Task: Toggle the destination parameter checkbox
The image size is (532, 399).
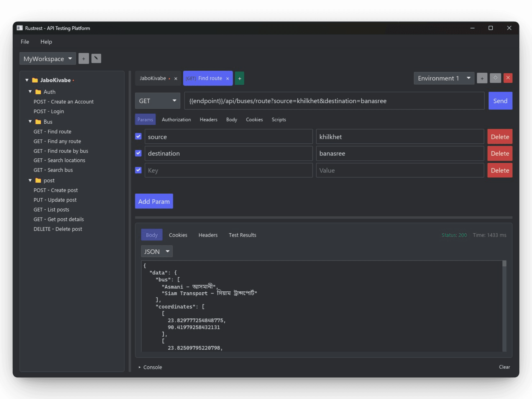Action: coord(138,153)
